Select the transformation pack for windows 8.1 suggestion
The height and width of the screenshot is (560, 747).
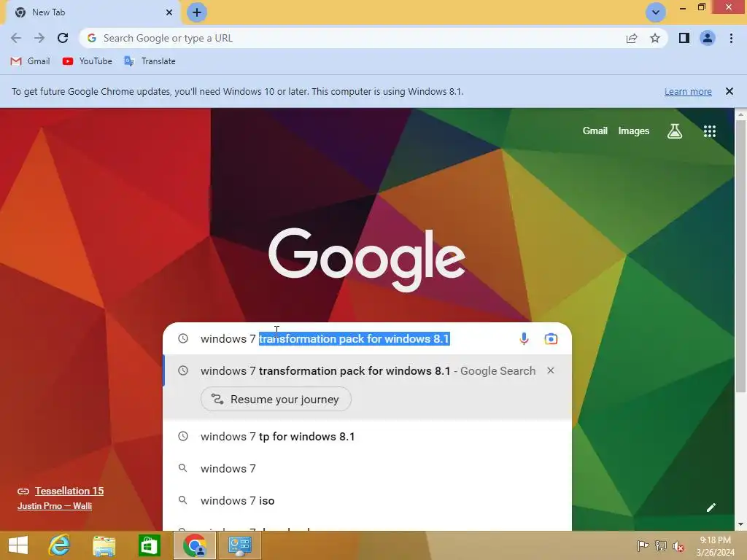pos(368,371)
